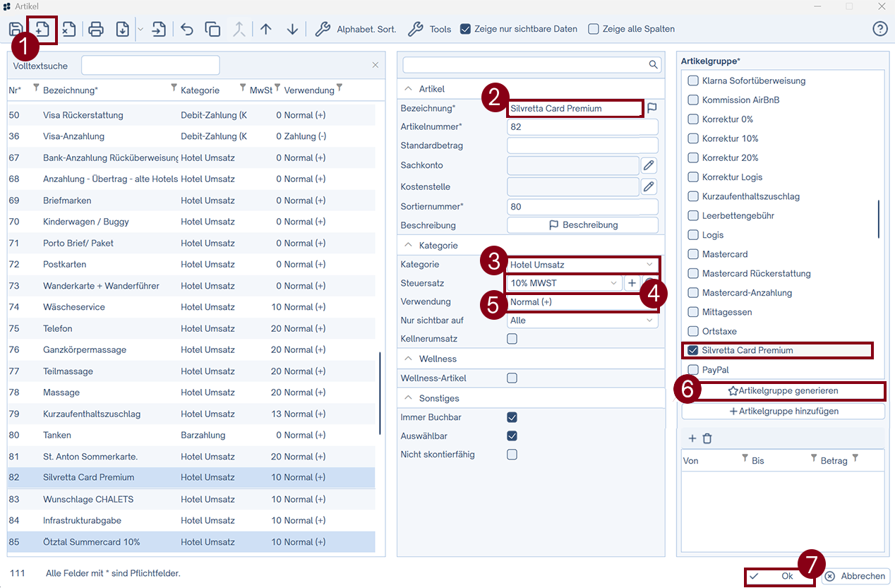
Task: Open help via the question mark icon
Action: click(x=879, y=29)
